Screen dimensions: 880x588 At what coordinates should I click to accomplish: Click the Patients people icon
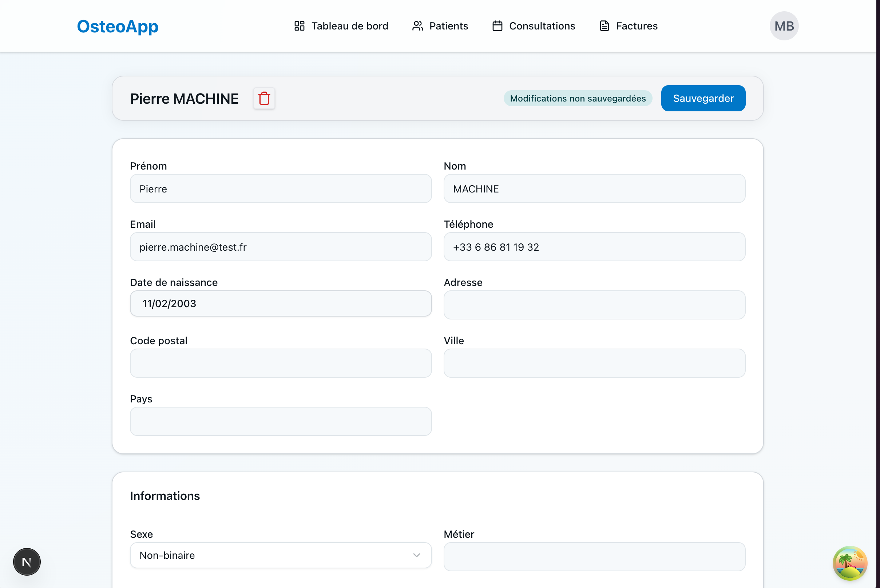(x=417, y=26)
